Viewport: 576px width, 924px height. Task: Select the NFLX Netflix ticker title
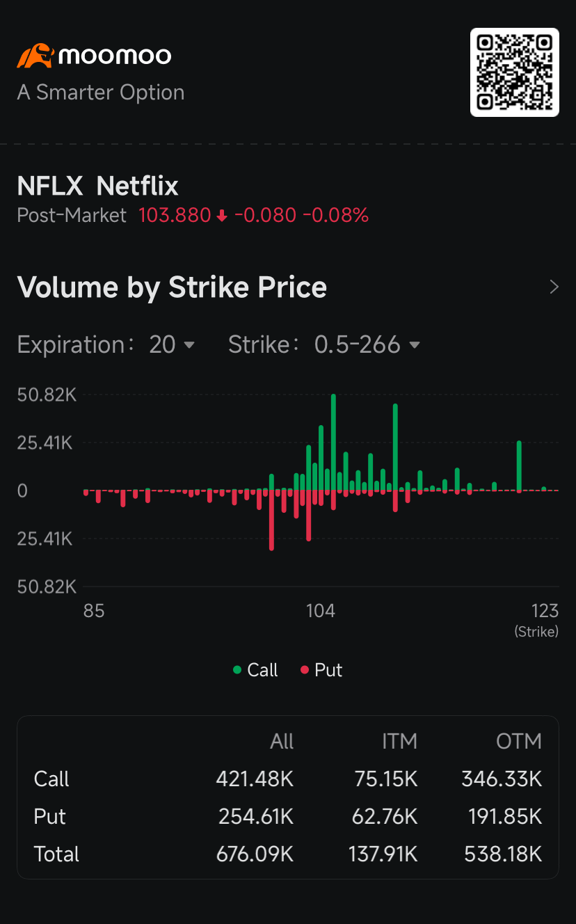click(x=97, y=186)
